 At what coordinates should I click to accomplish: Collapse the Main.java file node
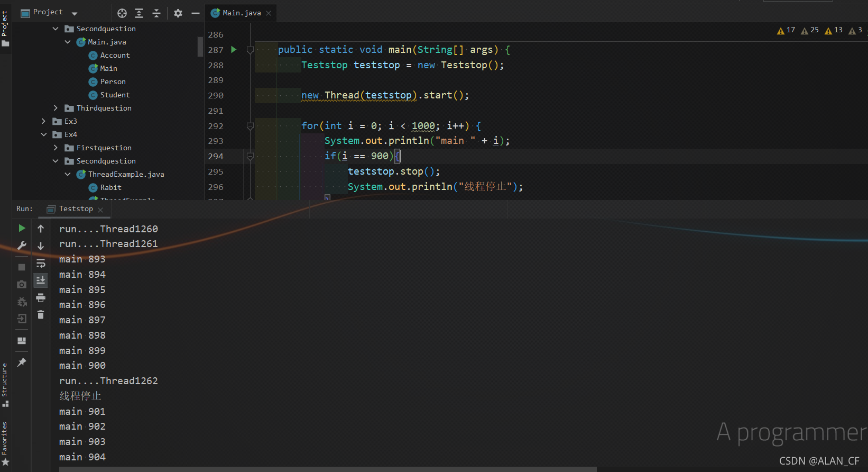coord(68,42)
